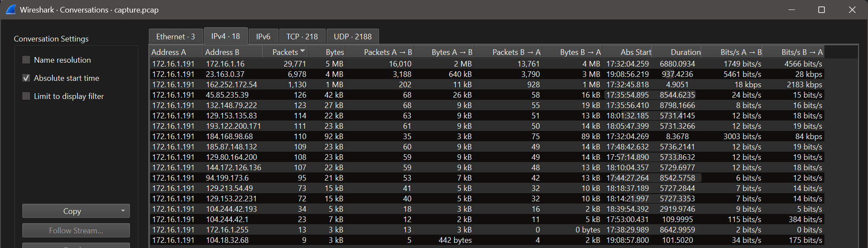Tick Limit to display filter checkbox
The image size is (868, 248).
pos(26,96)
